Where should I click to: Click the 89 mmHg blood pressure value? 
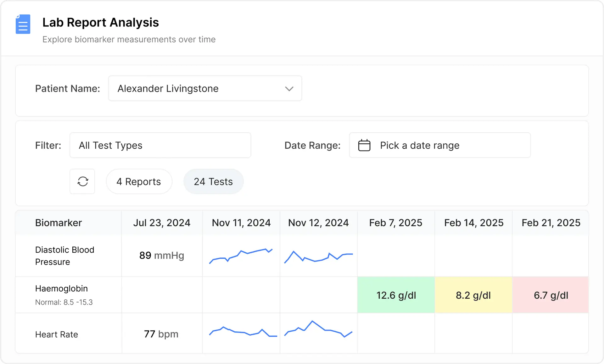(x=162, y=256)
